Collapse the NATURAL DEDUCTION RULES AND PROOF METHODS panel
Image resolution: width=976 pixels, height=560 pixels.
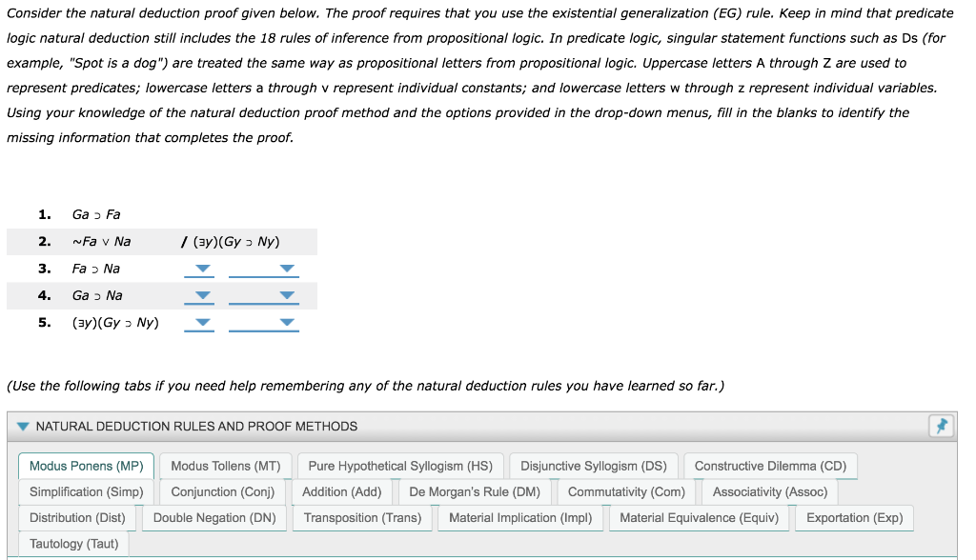[x=24, y=426]
